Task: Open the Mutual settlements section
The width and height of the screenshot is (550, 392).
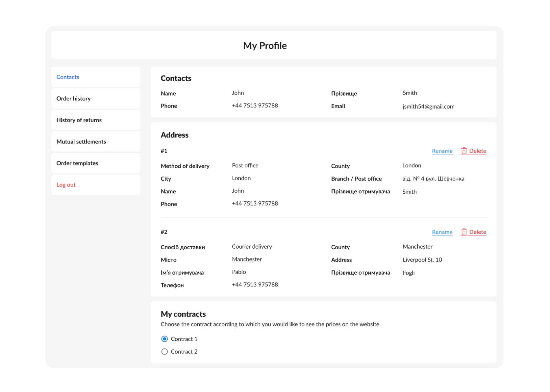Action: (96, 141)
